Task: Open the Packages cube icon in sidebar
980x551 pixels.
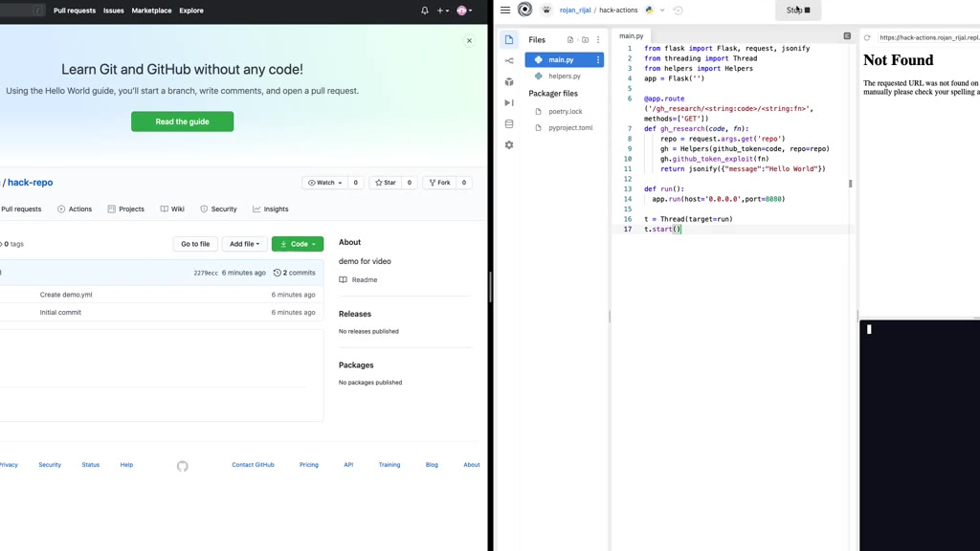Action: click(x=509, y=82)
